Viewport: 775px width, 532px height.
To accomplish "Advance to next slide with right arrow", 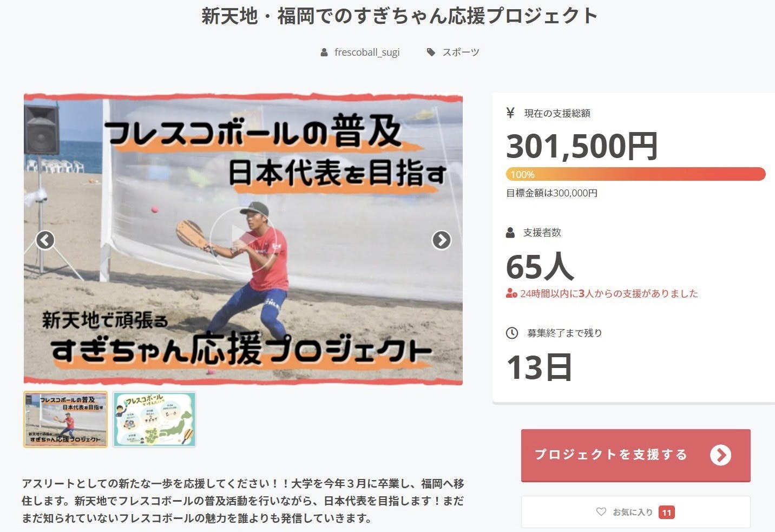I will 441,240.
